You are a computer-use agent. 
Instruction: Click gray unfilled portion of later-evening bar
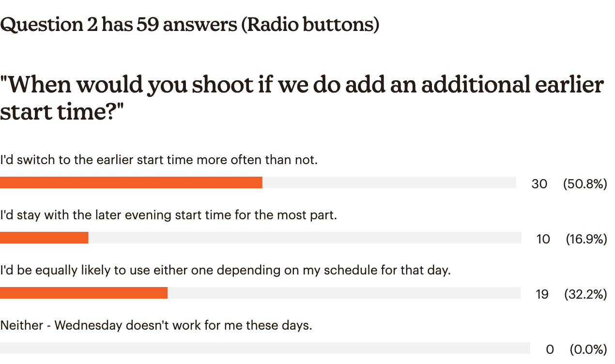(305, 238)
